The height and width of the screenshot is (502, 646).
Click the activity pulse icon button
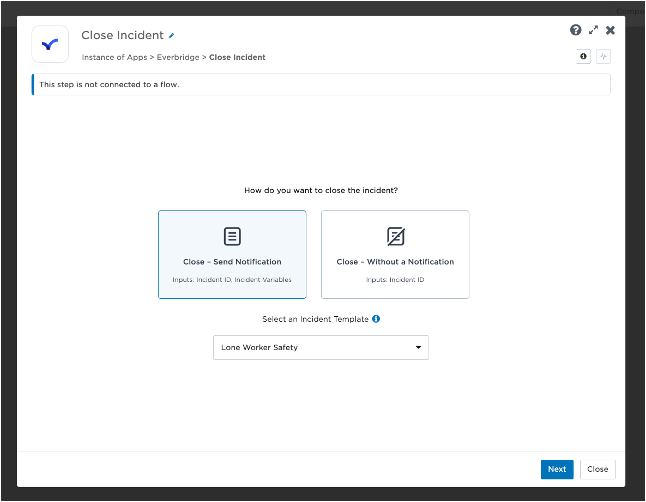pyautogui.click(x=603, y=57)
